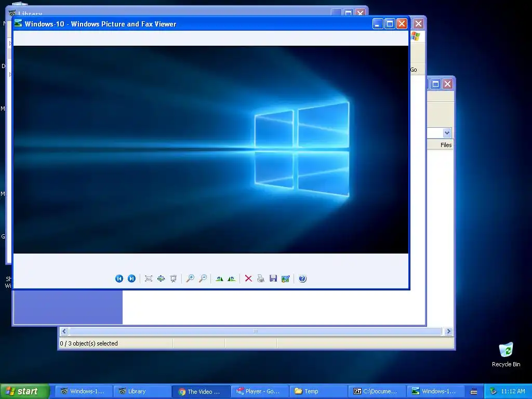532x399 pixels.
Task: Click the scrollbar right arrow in back window
Action: [448, 331]
